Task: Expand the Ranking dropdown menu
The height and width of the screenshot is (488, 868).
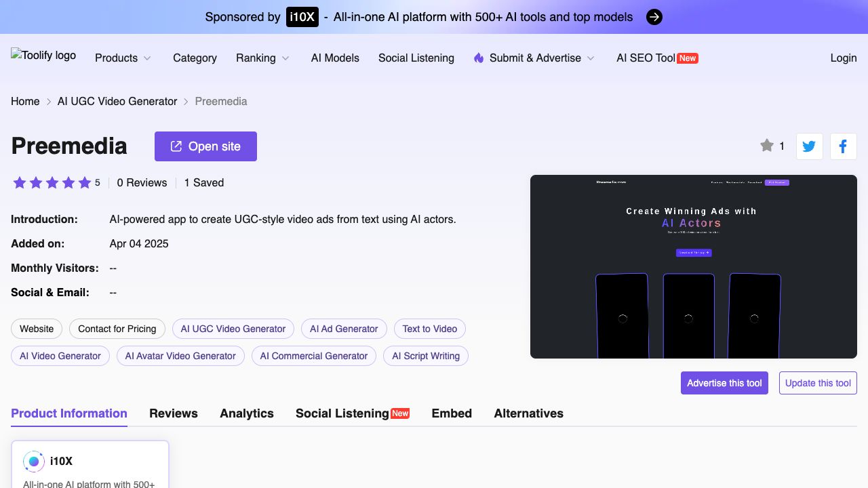Action: [x=262, y=58]
